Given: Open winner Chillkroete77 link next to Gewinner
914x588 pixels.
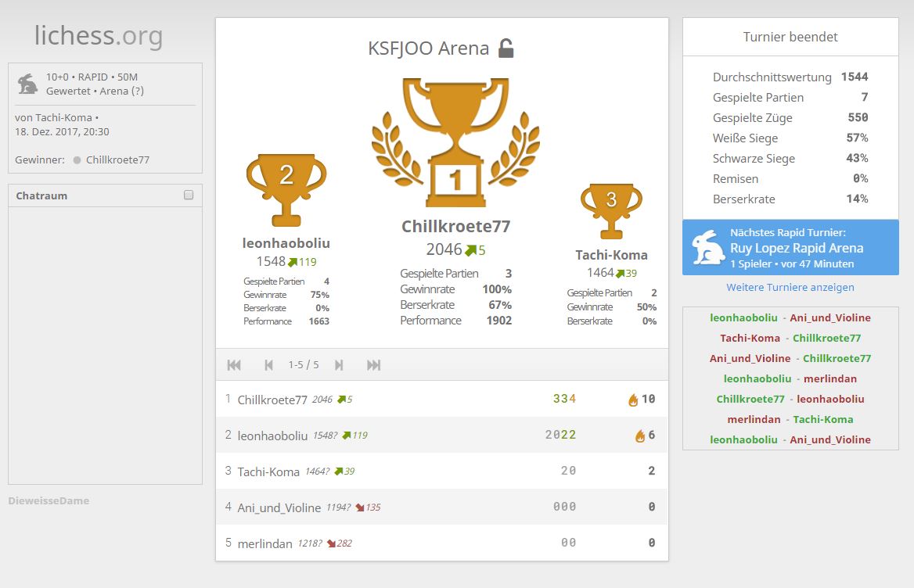Looking at the screenshot, I should (x=117, y=160).
